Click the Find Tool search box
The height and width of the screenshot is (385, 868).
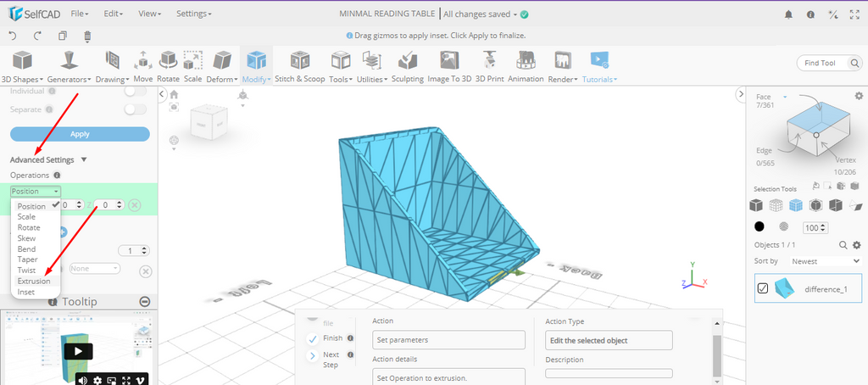825,63
